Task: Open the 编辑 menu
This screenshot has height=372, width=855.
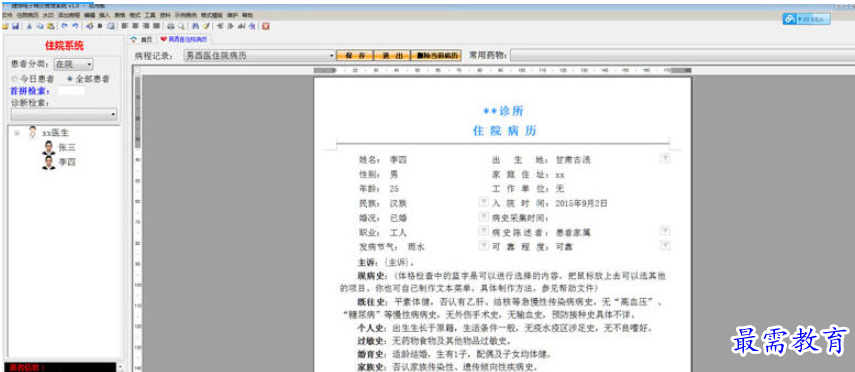Action: tap(89, 15)
